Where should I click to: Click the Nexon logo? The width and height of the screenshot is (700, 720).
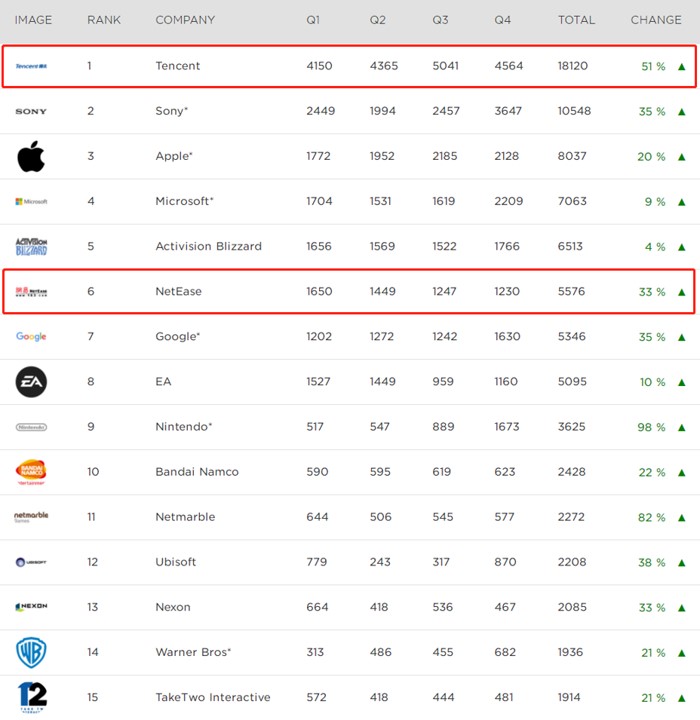click(x=31, y=607)
